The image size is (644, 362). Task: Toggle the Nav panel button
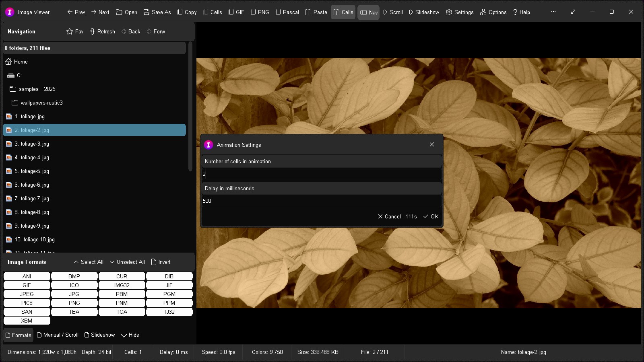[x=368, y=12]
